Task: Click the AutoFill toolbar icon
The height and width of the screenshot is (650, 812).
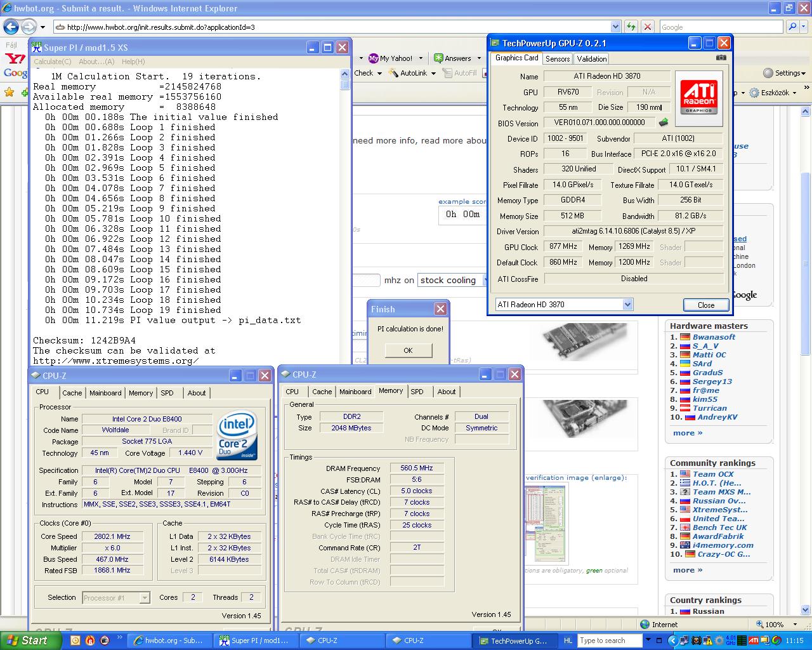Action: point(448,73)
